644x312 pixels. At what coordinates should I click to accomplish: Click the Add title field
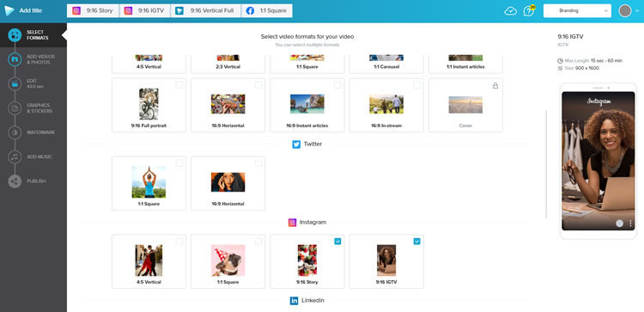point(31,10)
